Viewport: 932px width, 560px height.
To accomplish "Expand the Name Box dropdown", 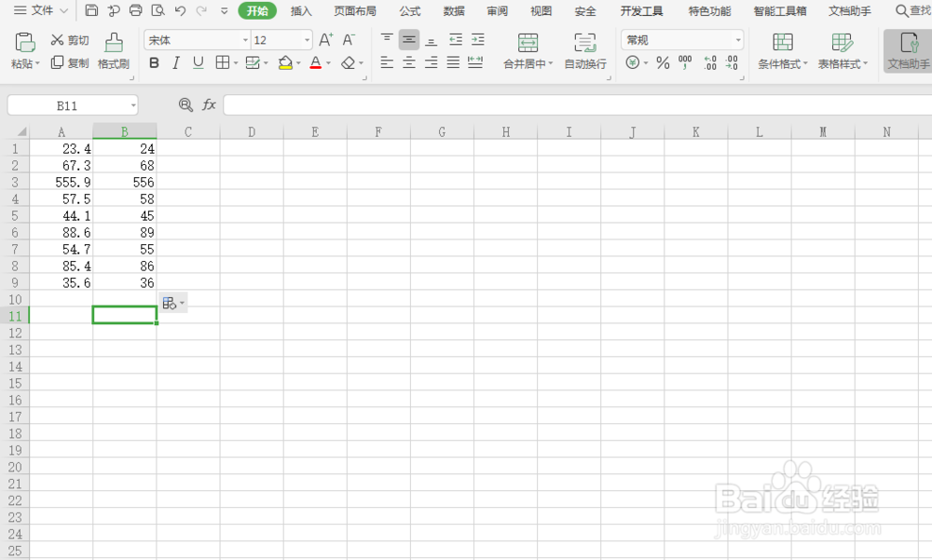I will click(133, 106).
